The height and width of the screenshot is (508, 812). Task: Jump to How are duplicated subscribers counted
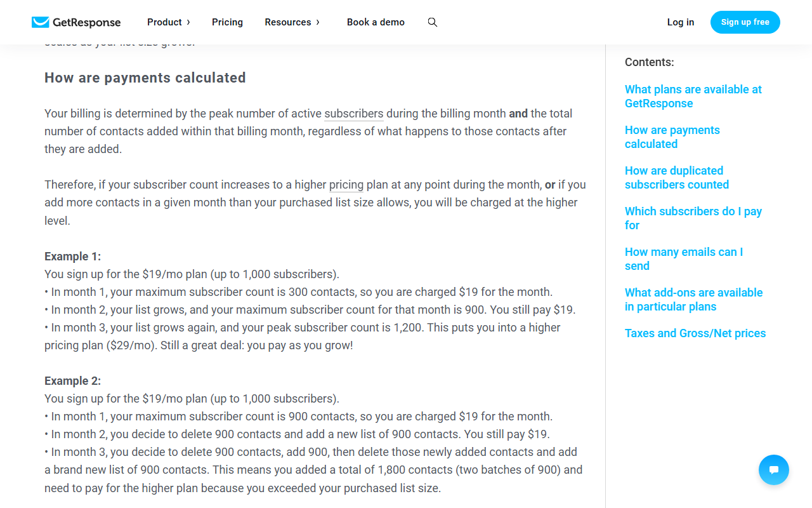[677, 178]
